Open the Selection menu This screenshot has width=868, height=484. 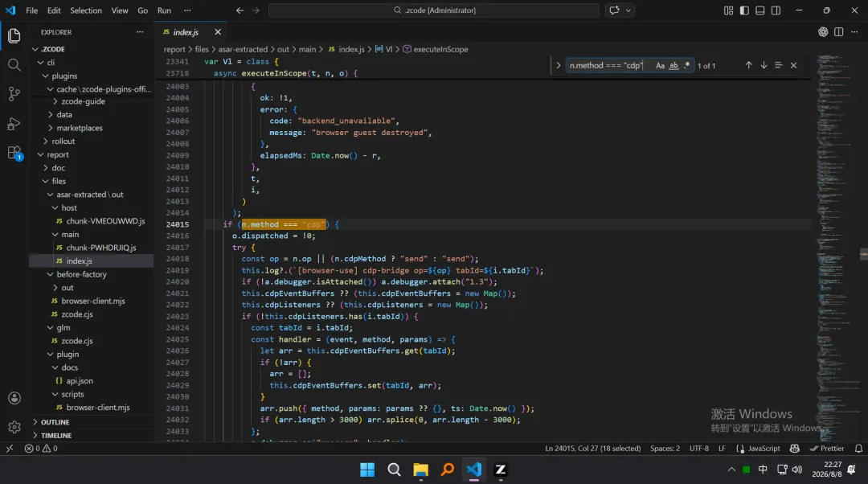click(86, 10)
